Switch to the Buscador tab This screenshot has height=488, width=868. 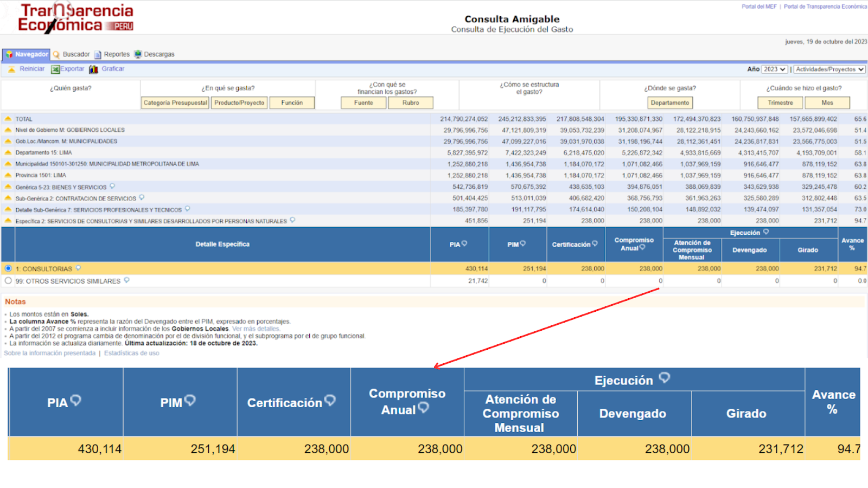76,54
